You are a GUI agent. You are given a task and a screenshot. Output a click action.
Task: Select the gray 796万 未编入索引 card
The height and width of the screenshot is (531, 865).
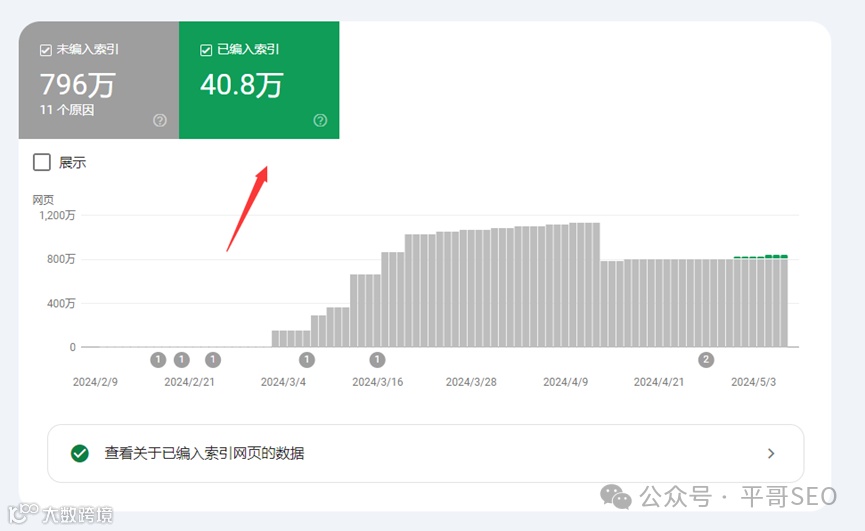pos(99,80)
